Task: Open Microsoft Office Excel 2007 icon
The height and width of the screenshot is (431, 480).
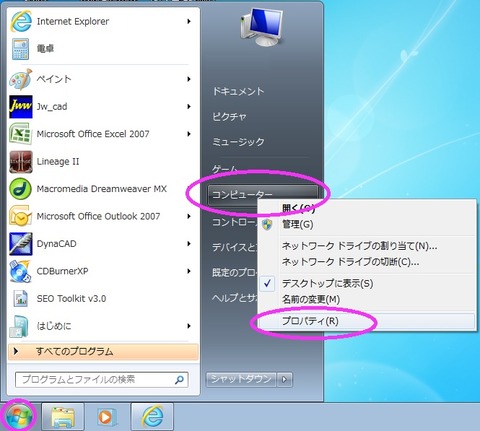Action: (21, 134)
